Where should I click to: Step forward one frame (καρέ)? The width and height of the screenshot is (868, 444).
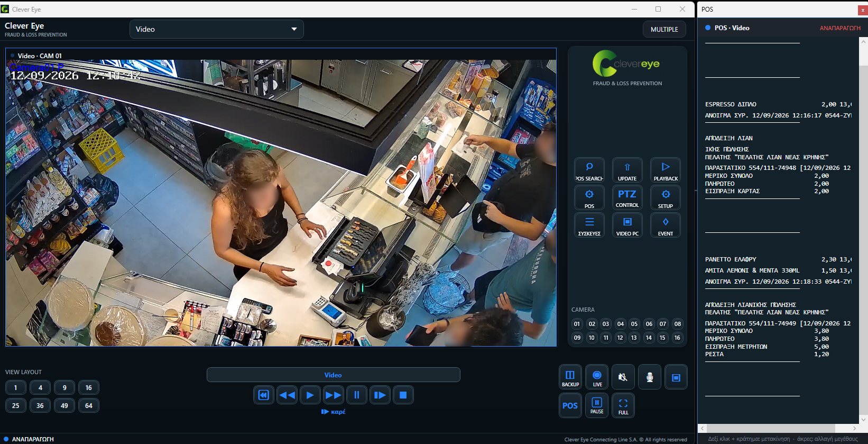point(380,395)
